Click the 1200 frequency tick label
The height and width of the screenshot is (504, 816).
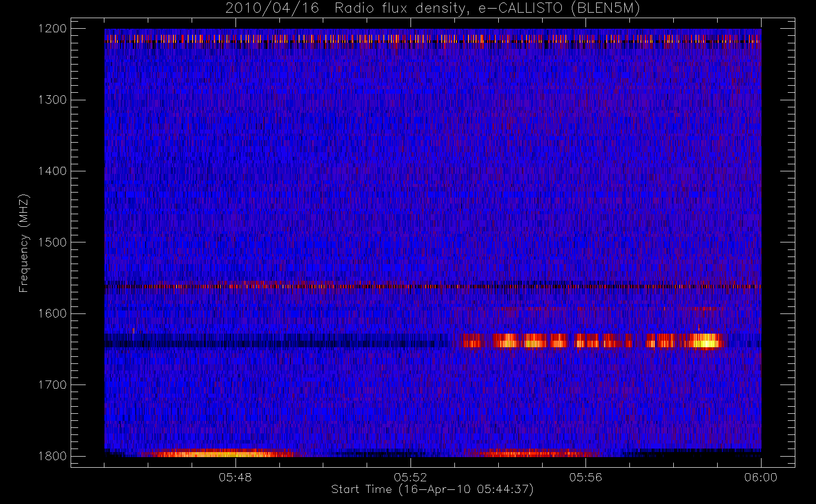point(53,29)
